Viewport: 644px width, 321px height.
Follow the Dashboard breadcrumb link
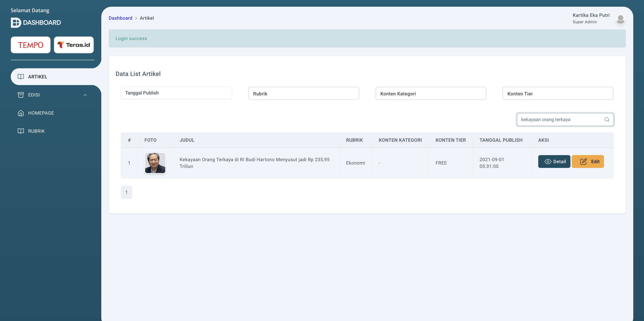pyautogui.click(x=120, y=18)
